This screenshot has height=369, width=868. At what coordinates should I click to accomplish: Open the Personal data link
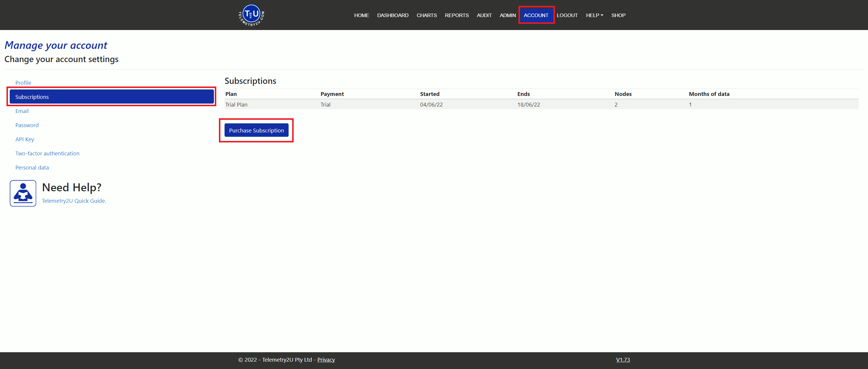[x=32, y=167]
